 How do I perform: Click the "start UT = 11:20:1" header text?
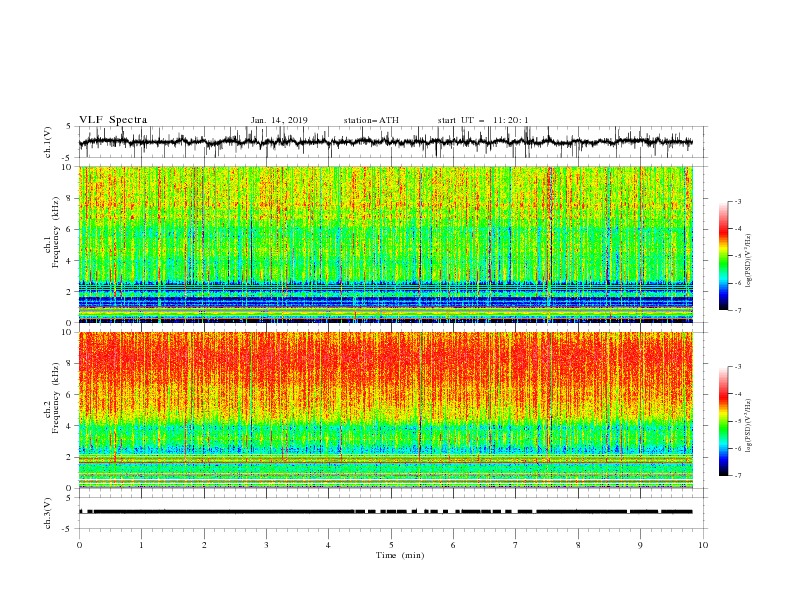click(x=483, y=120)
